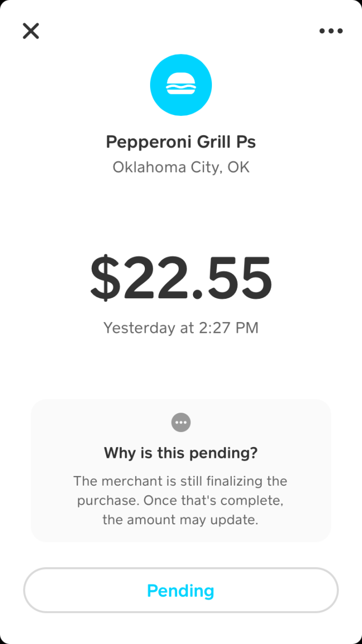This screenshot has width=362, height=644.
Task: Tap the Oklahoma City, OK location text
Action: point(181,167)
